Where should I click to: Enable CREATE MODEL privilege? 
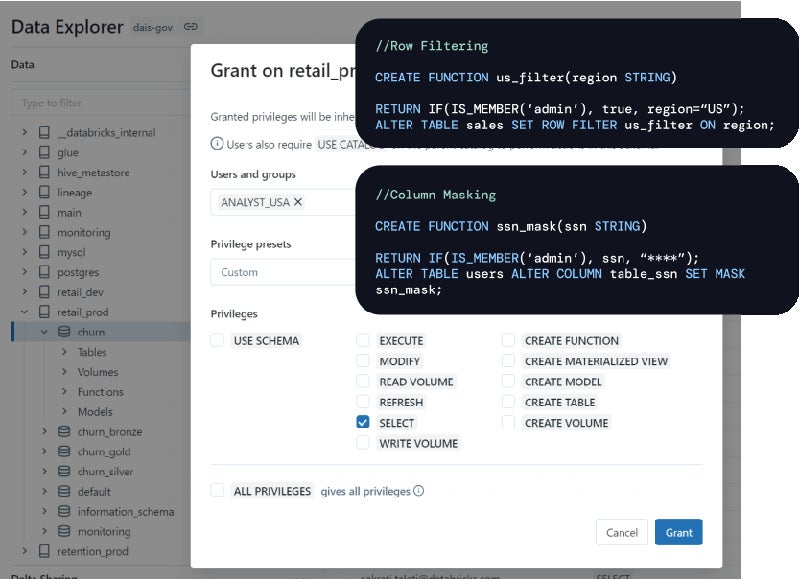tap(508, 381)
